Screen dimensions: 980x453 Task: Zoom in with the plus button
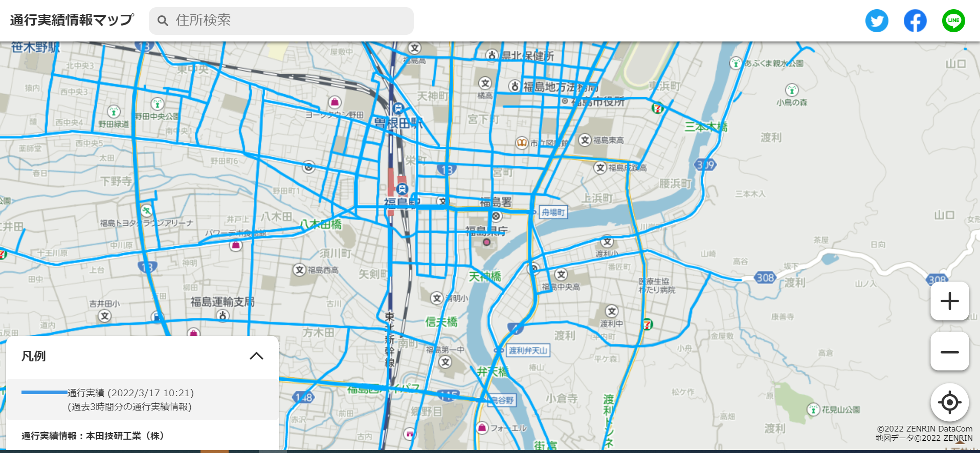tap(950, 301)
